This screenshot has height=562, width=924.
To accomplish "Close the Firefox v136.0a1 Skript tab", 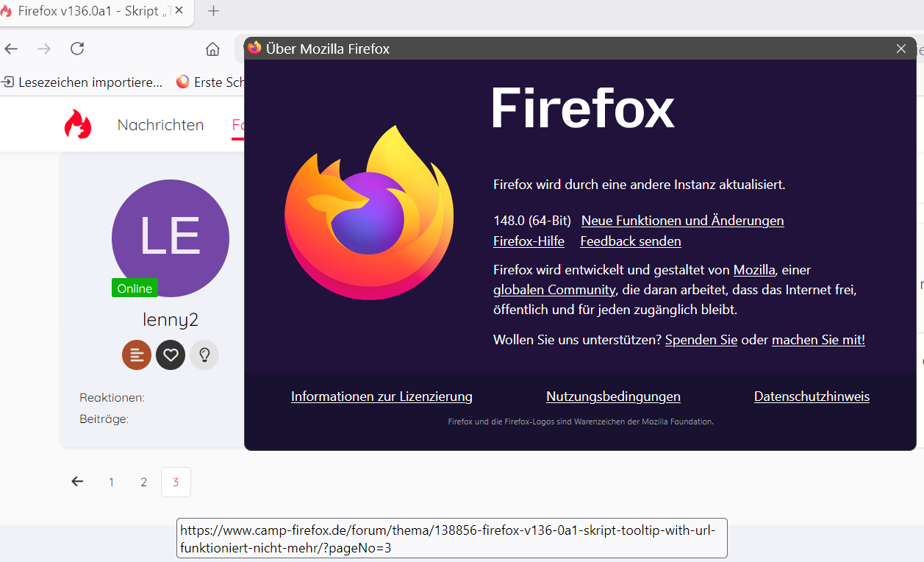I will (179, 11).
